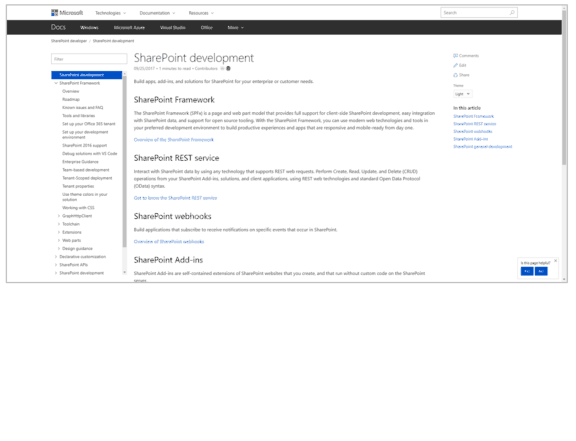The image size is (576, 441).
Task: Open Roadmap in the sidebar tree
Action: click(x=71, y=99)
